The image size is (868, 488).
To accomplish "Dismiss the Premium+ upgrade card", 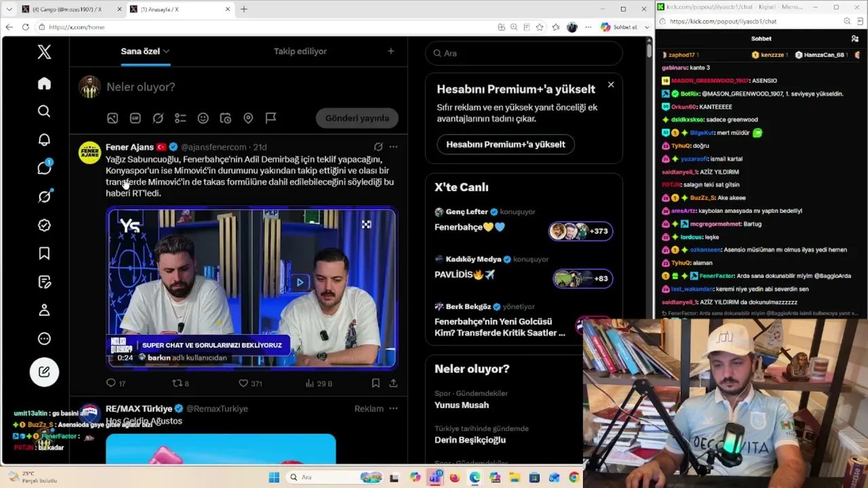I will pyautogui.click(x=611, y=85).
